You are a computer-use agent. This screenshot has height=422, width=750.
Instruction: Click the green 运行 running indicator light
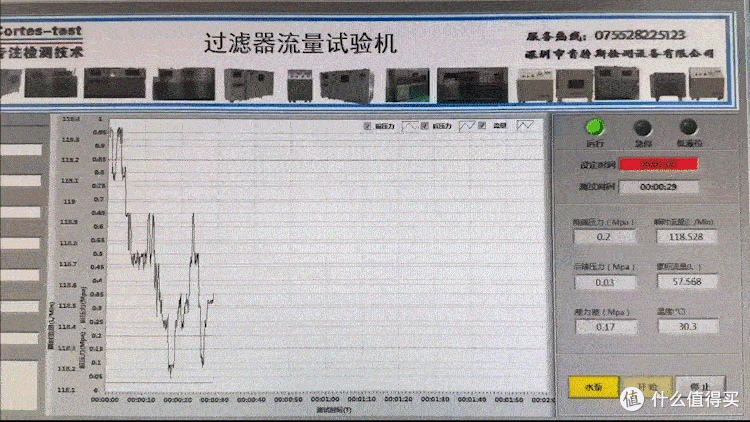(595, 127)
